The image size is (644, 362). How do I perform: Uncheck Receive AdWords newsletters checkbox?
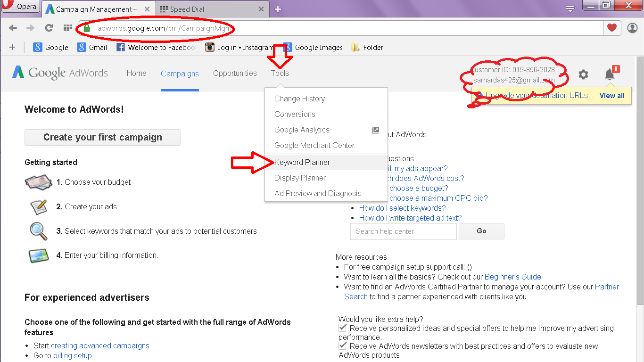[343, 346]
